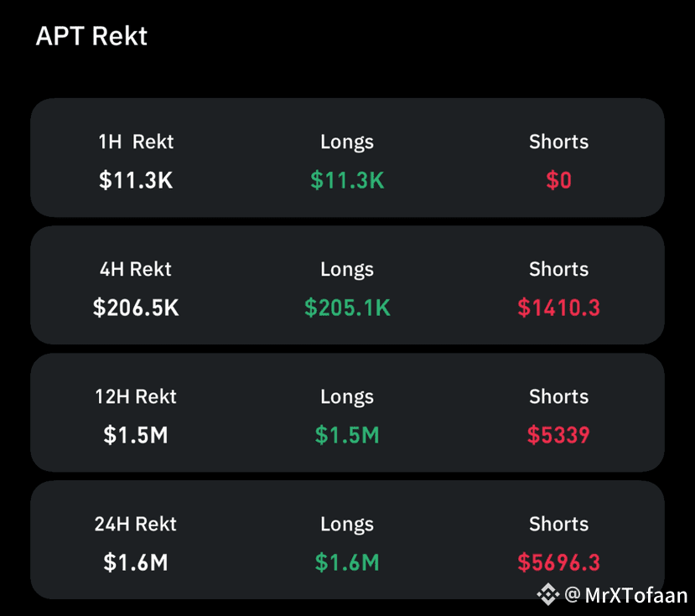Select the 24H Rekt label
695x616 pixels.
[x=136, y=524]
